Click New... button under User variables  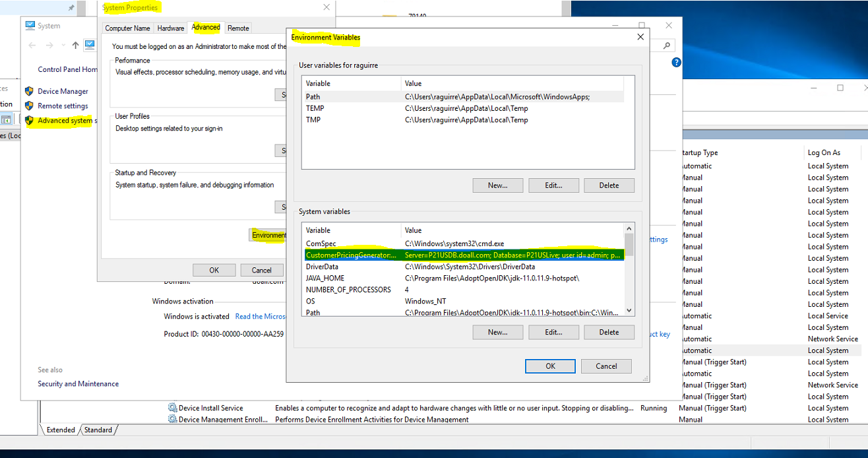(x=497, y=185)
